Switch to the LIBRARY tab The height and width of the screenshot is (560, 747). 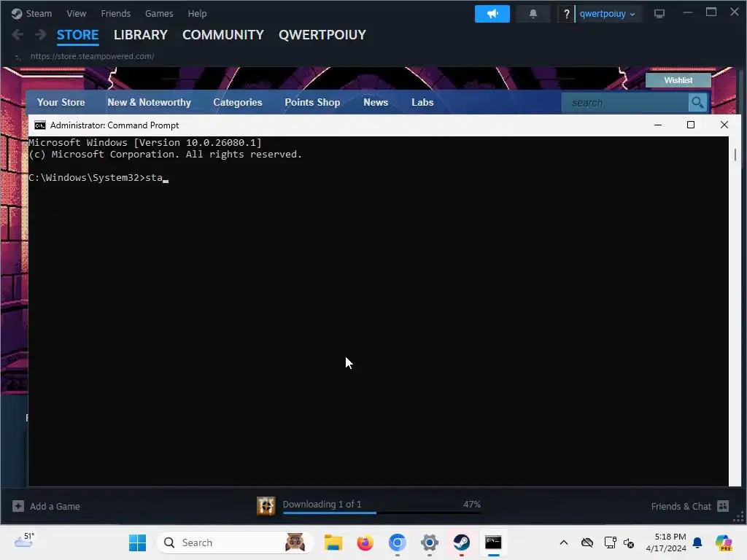(141, 35)
